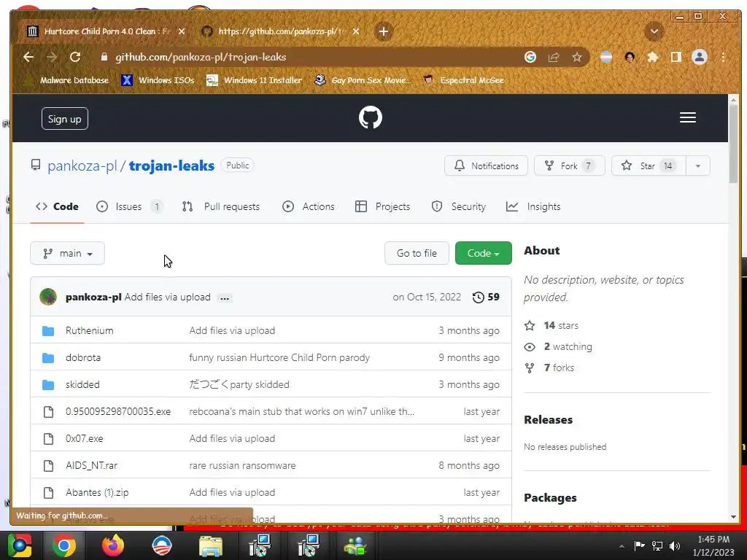747x560 pixels.
Task: Click the share page icon in address bar
Action: coord(554,57)
